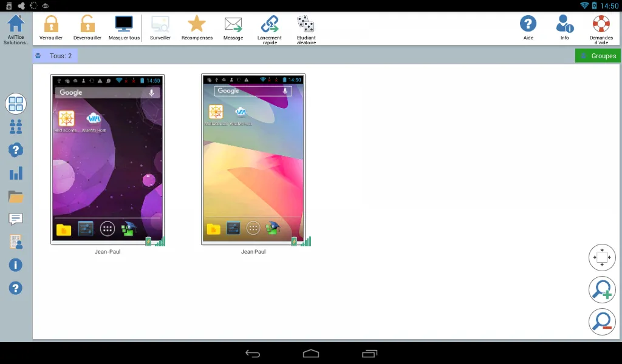Select thumbnail grid view in sidebar
The image size is (622, 364).
[x=15, y=104]
